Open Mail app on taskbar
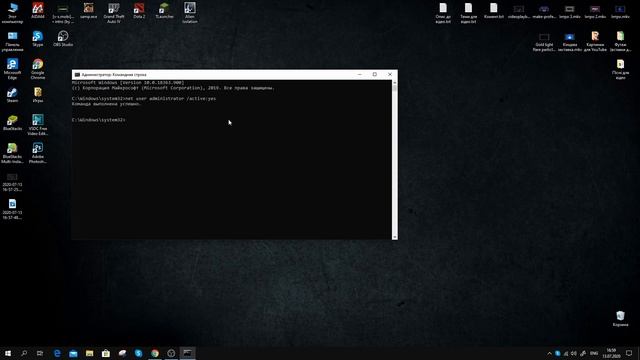640x360 pixels. click(x=73, y=353)
